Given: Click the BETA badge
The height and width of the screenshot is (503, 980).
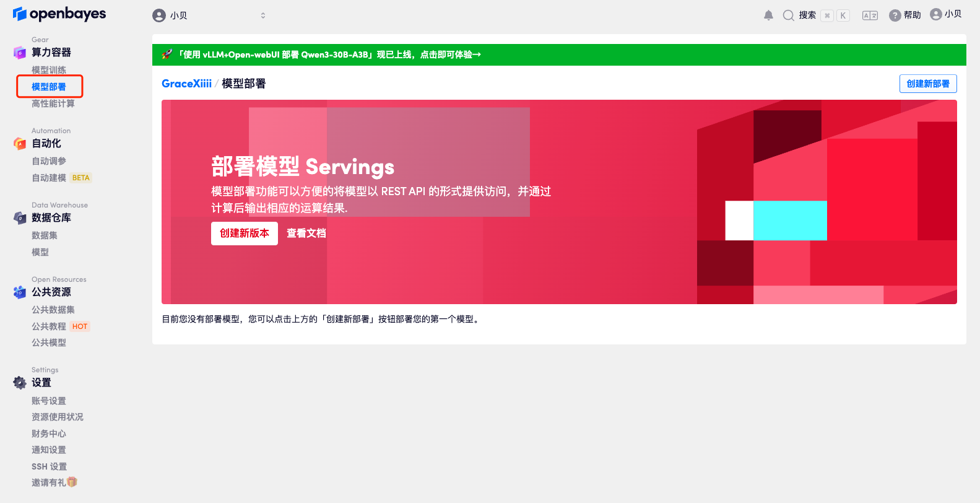Looking at the screenshot, I should point(81,178).
